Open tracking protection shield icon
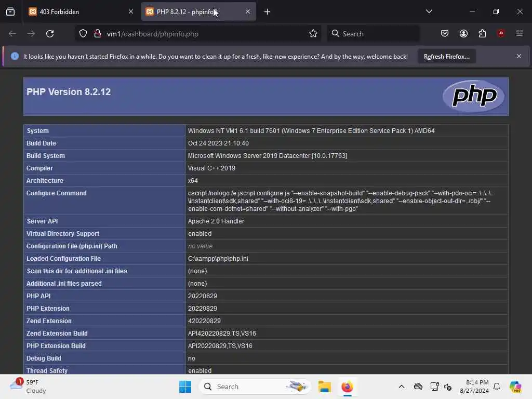Viewport: 532px width, 399px height. 83,34
